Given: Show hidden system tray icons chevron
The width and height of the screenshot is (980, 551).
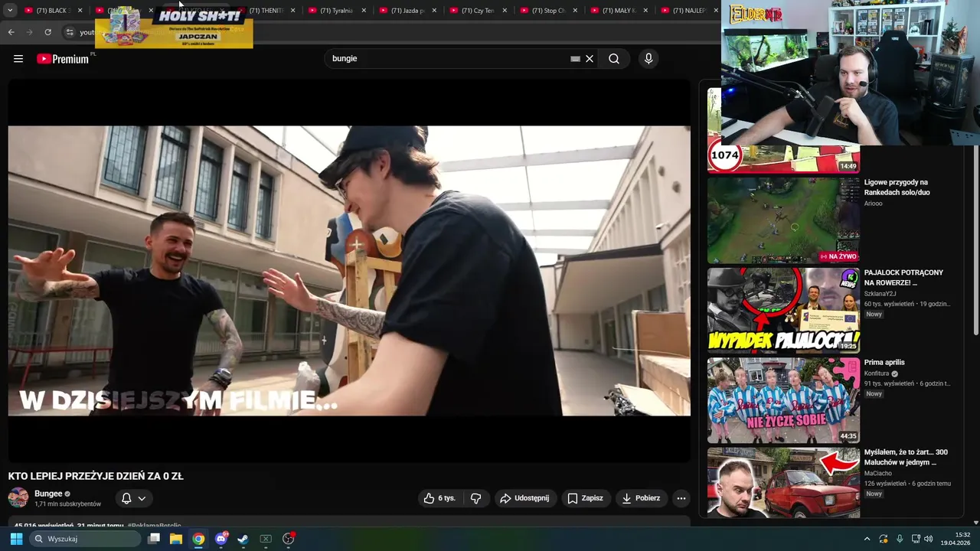Looking at the screenshot, I should pyautogui.click(x=867, y=539).
